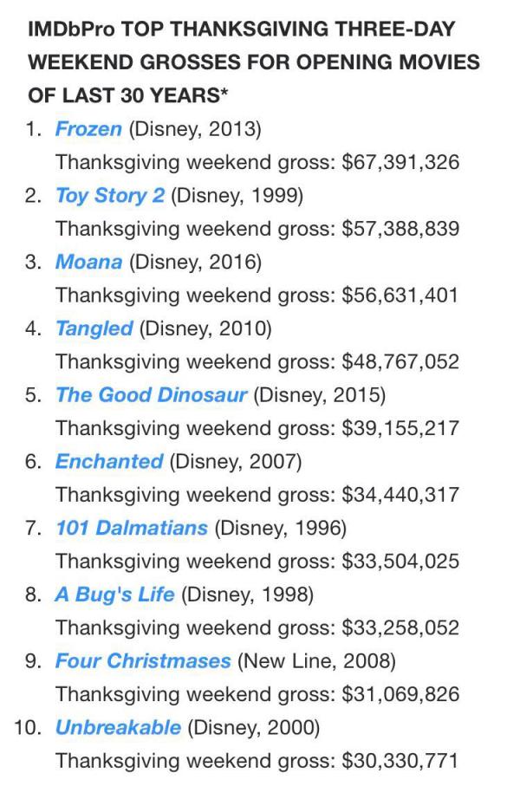Viewport: 520px width, 812px height.
Task: Visit the A Bug's Life link
Action: 114,594
